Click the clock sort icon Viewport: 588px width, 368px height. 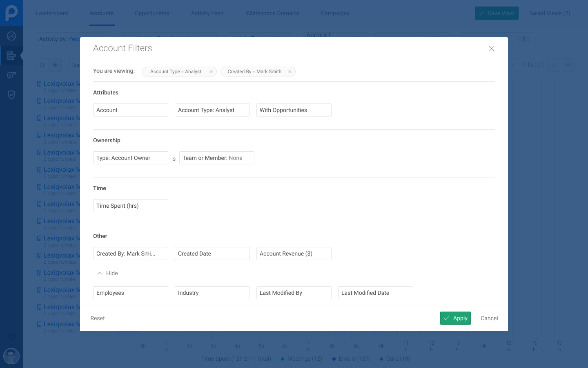coord(42,65)
